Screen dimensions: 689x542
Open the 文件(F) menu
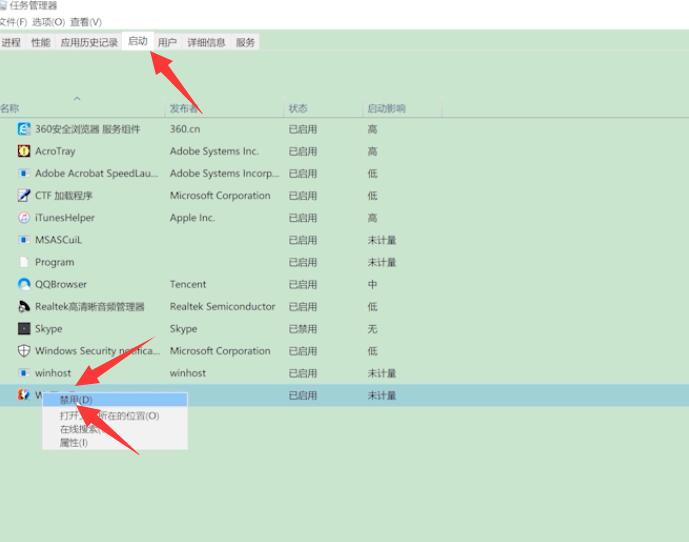13,22
